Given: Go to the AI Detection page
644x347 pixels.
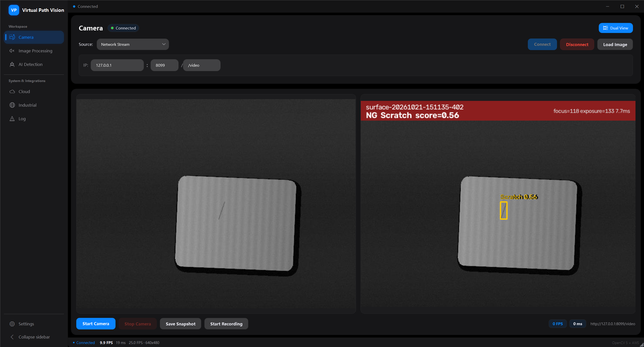Looking at the screenshot, I should [x=34, y=64].
